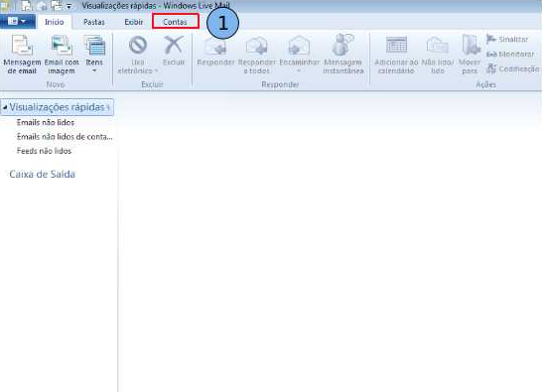
Task: Open the quick access toolbar customize arrow
Action: click(x=68, y=6)
